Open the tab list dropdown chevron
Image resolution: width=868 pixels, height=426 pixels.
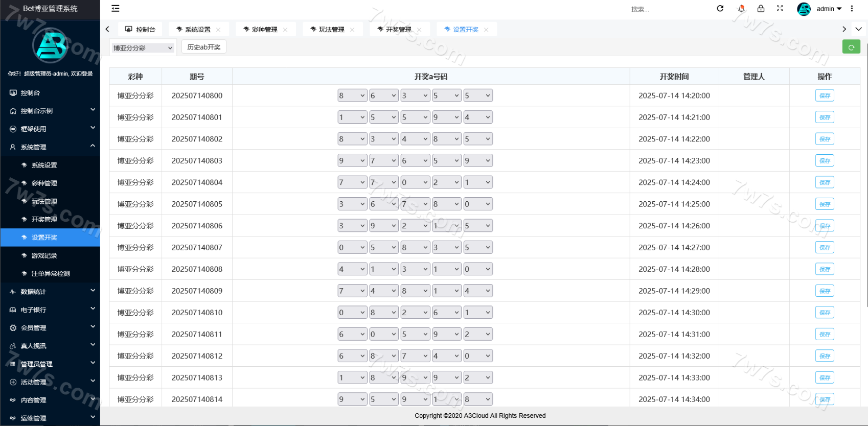tap(858, 29)
